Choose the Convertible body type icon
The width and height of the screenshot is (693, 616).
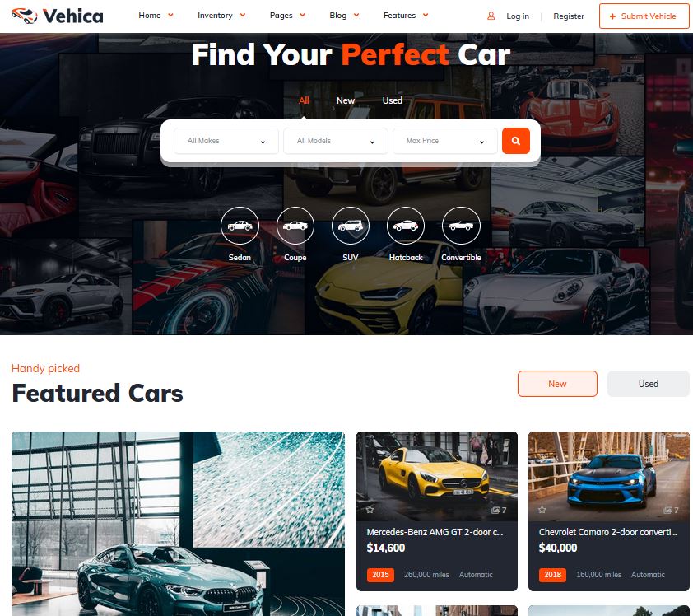(x=461, y=226)
